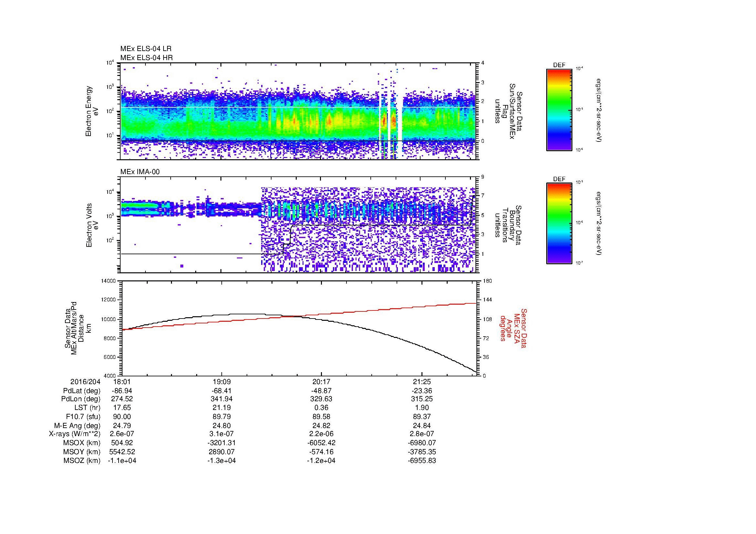The height and width of the screenshot is (534, 756).
Task: Click the 'MSOX (km)' row label
Action: click(x=82, y=443)
